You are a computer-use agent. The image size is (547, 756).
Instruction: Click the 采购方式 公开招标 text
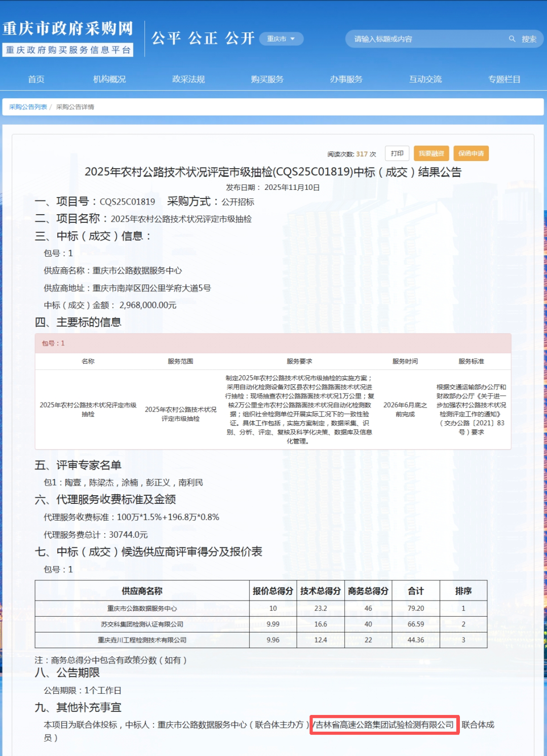pos(211,202)
